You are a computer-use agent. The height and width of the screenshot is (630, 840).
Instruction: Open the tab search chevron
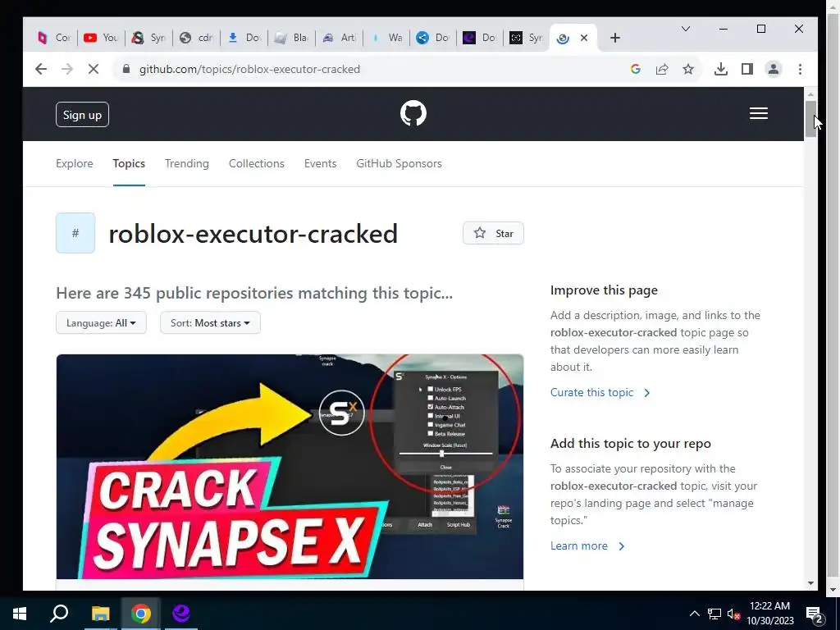685,29
